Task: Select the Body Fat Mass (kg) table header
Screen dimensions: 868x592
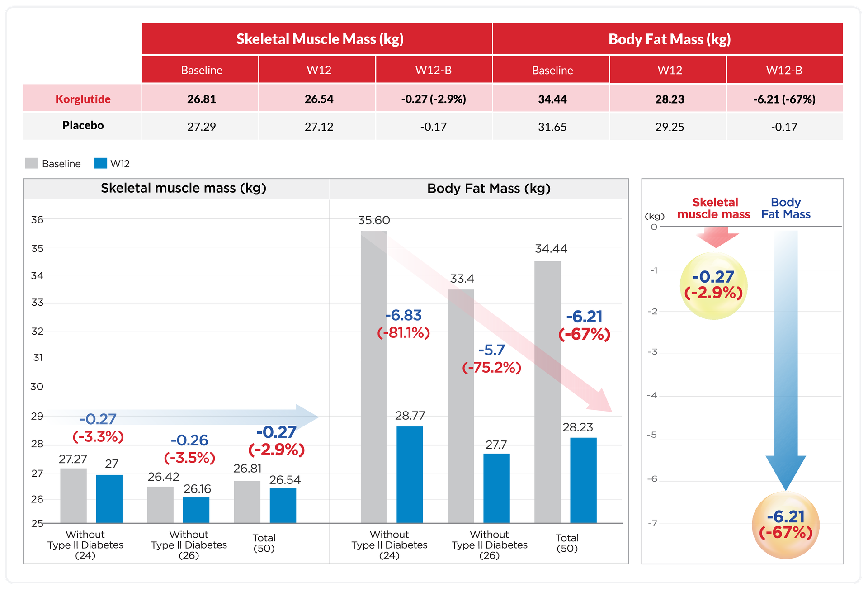Action: [x=669, y=39]
